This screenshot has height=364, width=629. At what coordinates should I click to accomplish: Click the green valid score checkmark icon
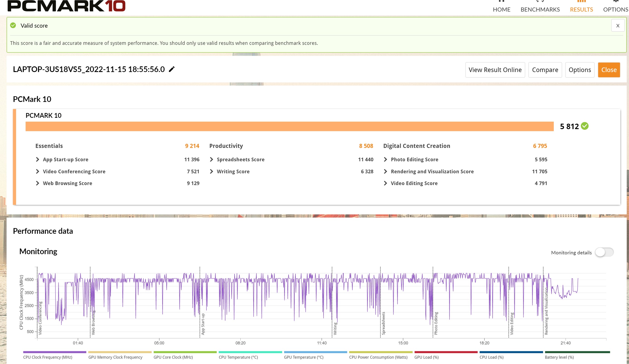pyautogui.click(x=13, y=25)
